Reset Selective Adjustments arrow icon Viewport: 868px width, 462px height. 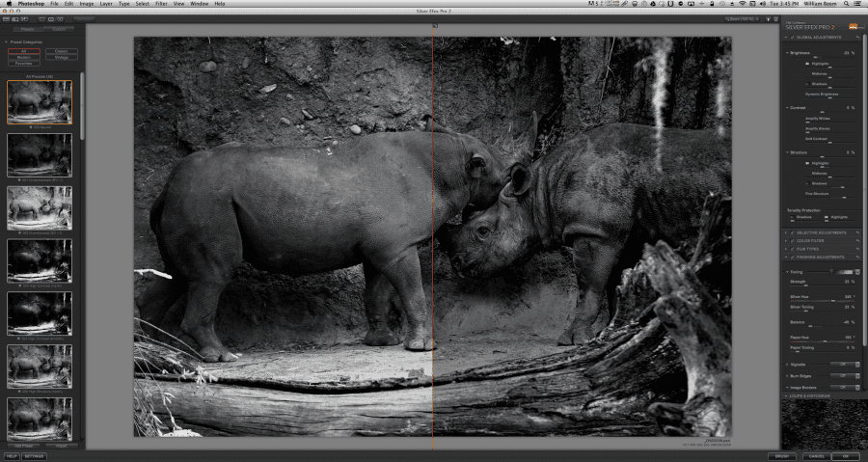(858, 233)
